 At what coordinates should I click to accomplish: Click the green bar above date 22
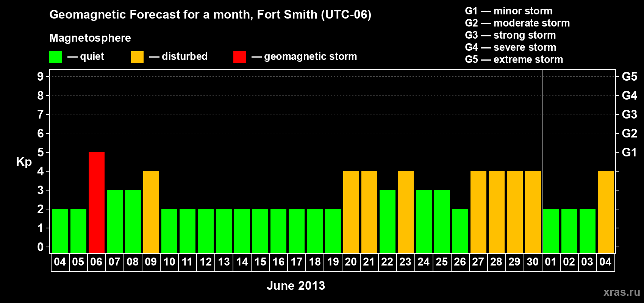[x=388, y=221]
